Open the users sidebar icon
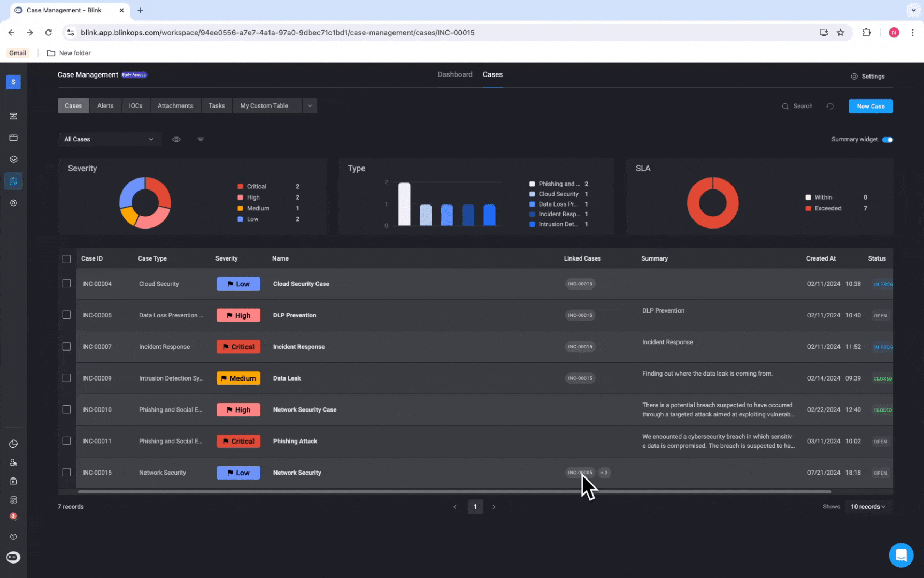Viewport: 924px width, 578px height. pyautogui.click(x=13, y=462)
